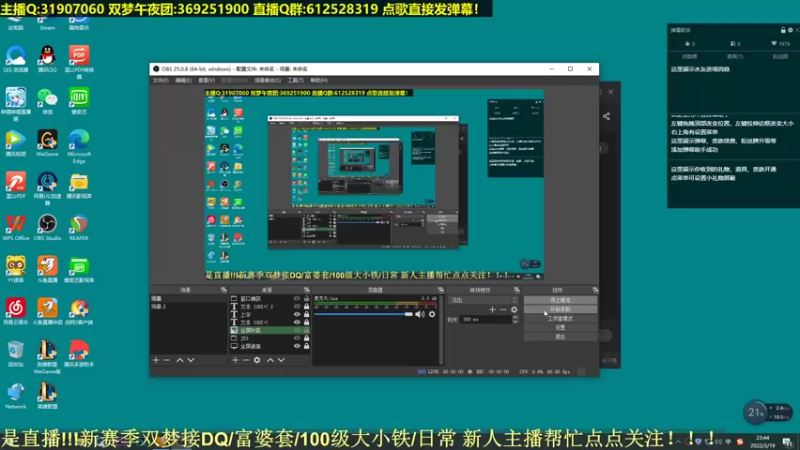Screen dimensions: 800x450
Task: Open the Tencent QQ penguin desktop icon
Action: coord(47,59)
